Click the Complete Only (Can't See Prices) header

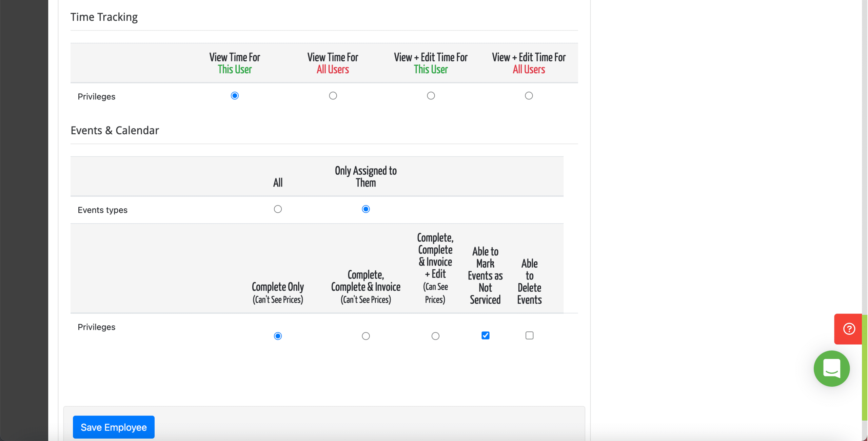pos(278,293)
